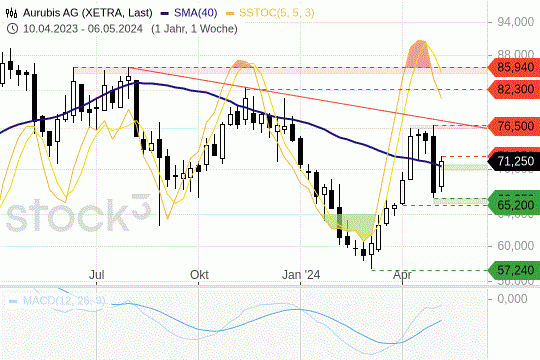Select the 82,300 red resistance price label
The width and height of the screenshot is (540, 360).
[514, 90]
